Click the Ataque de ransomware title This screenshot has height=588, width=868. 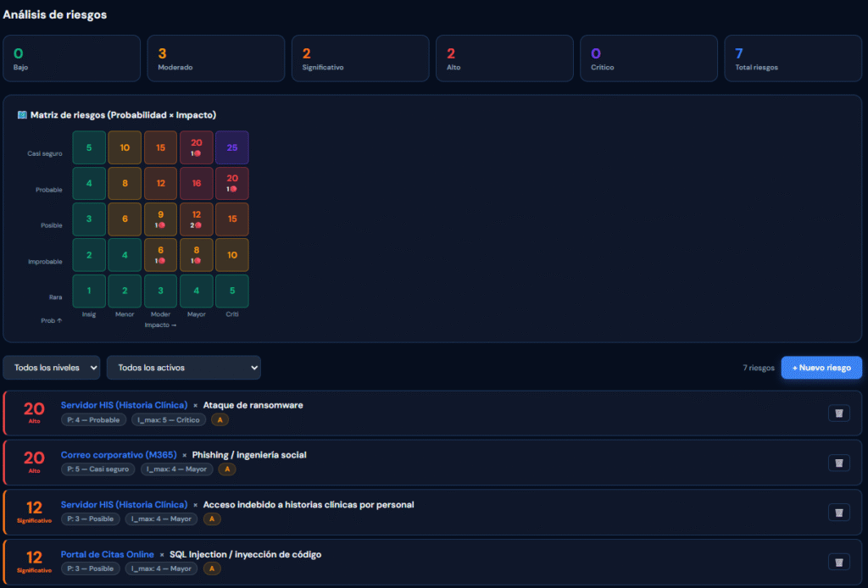coord(253,406)
